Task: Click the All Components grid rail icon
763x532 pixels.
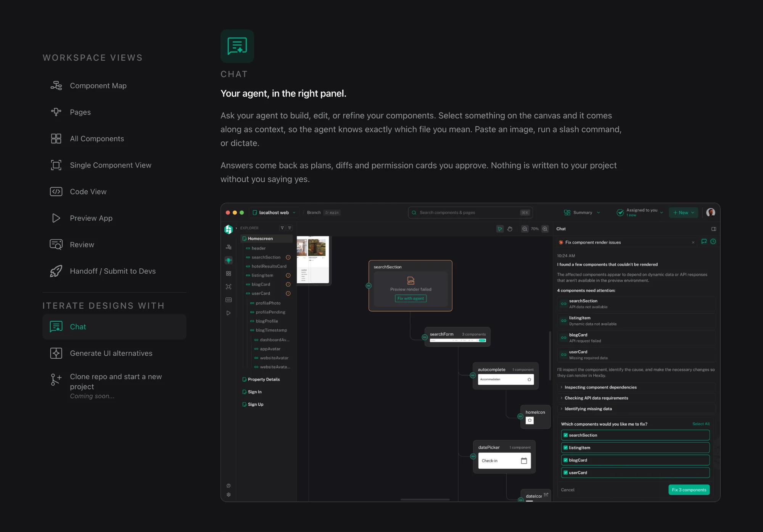Action: point(229,273)
